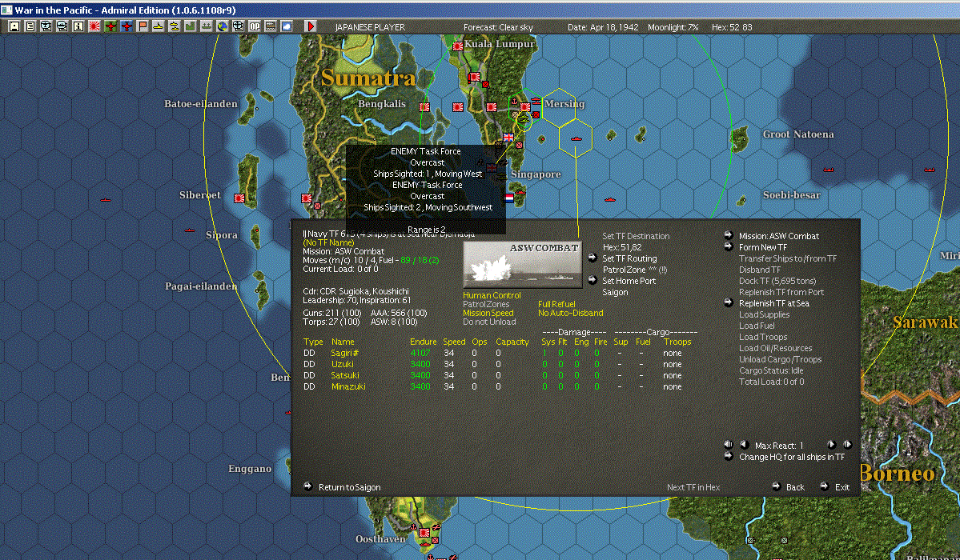Select destroyer Satsuki in ship list
This screenshot has width=960, height=560.
click(345, 375)
